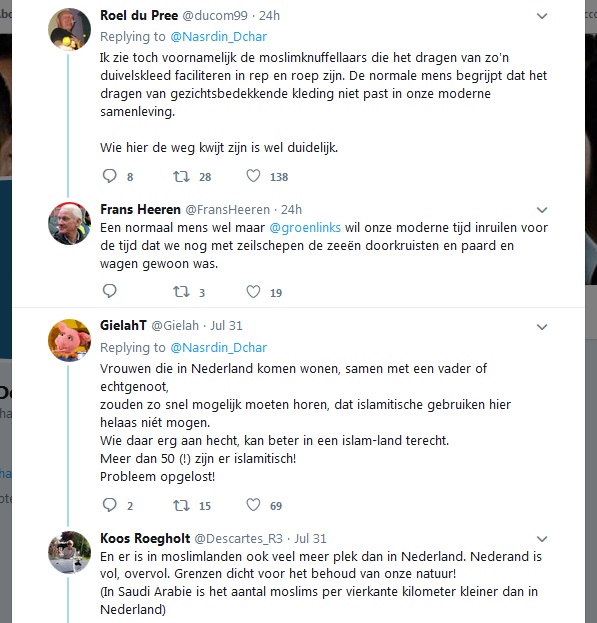Image resolution: width=597 pixels, height=623 pixels.
Task: Retweet Frans Heeren's tweet
Action: click(x=181, y=292)
